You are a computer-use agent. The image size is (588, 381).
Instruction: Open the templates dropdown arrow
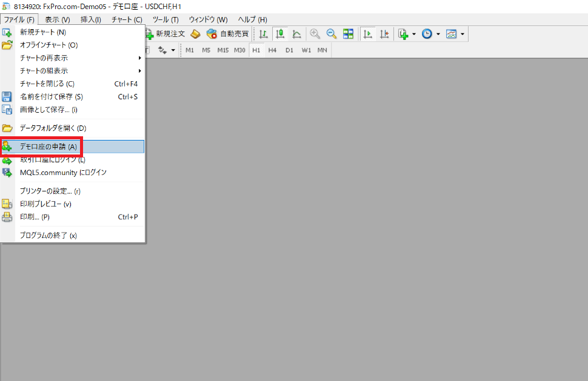[463, 34]
